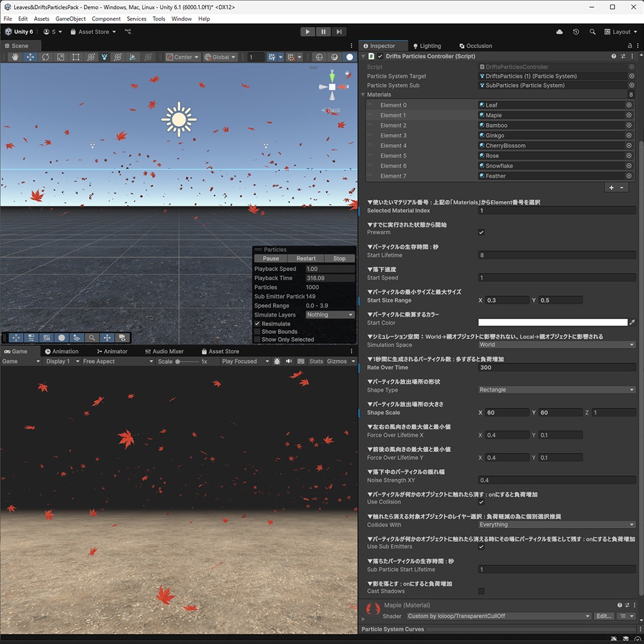This screenshot has width=644, height=644.
Task: Select the Transform tool
Action: pos(91,57)
